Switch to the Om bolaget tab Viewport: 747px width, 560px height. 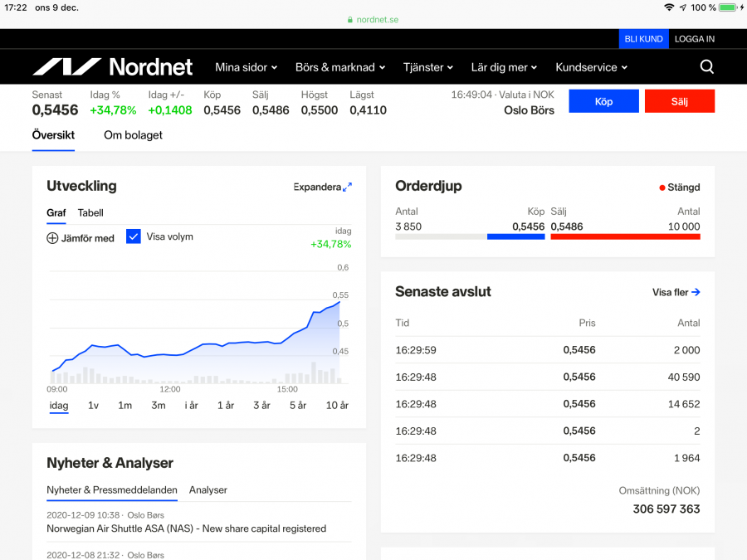pos(133,135)
